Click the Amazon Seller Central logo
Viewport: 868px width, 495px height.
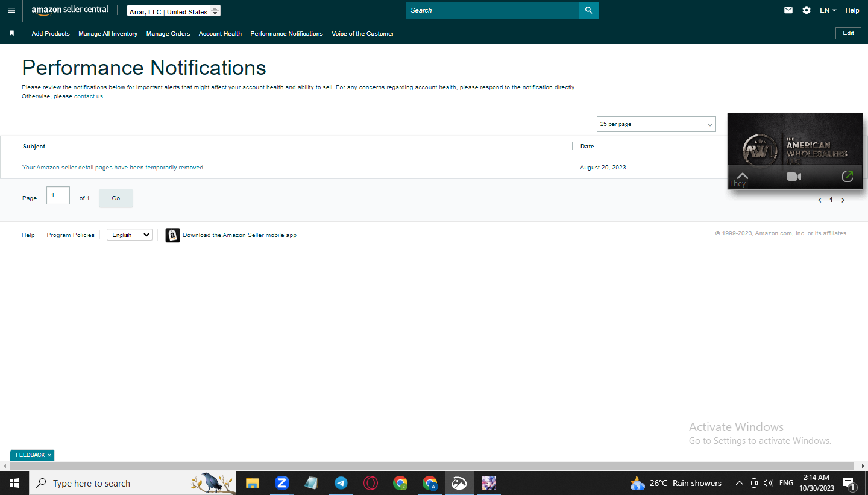pyautogui.click(x=70, y=10)
